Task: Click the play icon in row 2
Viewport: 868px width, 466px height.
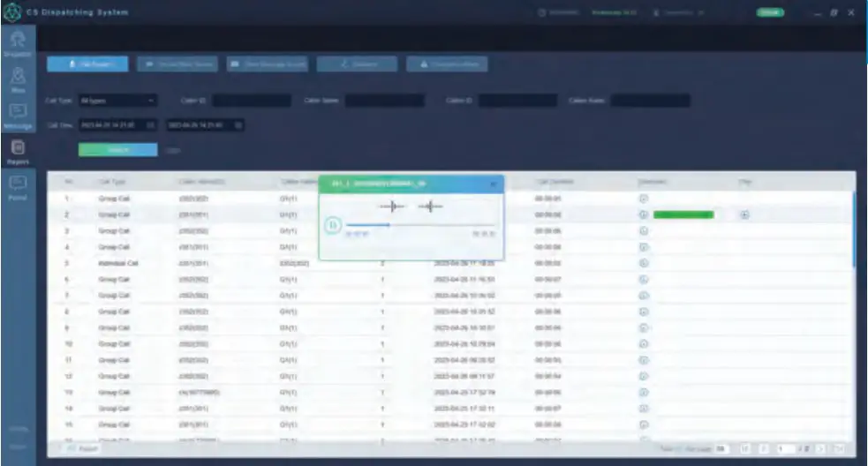Action: [x=744, y=214]
